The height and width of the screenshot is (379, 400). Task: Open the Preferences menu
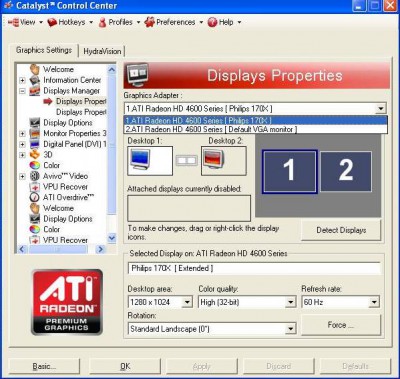coord(174,22)
